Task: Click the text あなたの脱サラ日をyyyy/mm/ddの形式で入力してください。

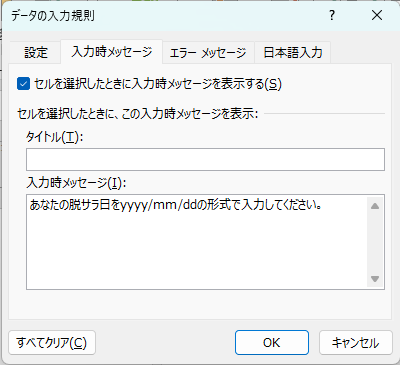Action: click(176, 205)
